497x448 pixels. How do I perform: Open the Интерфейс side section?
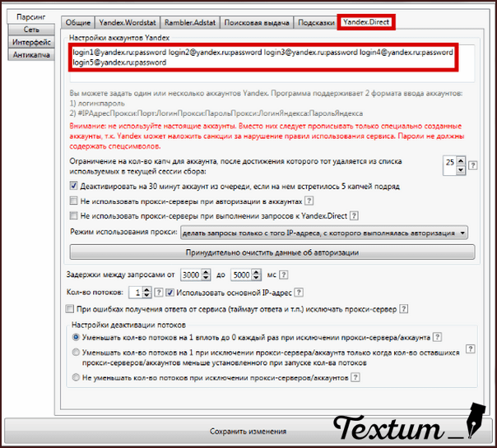tap(31, 42)
